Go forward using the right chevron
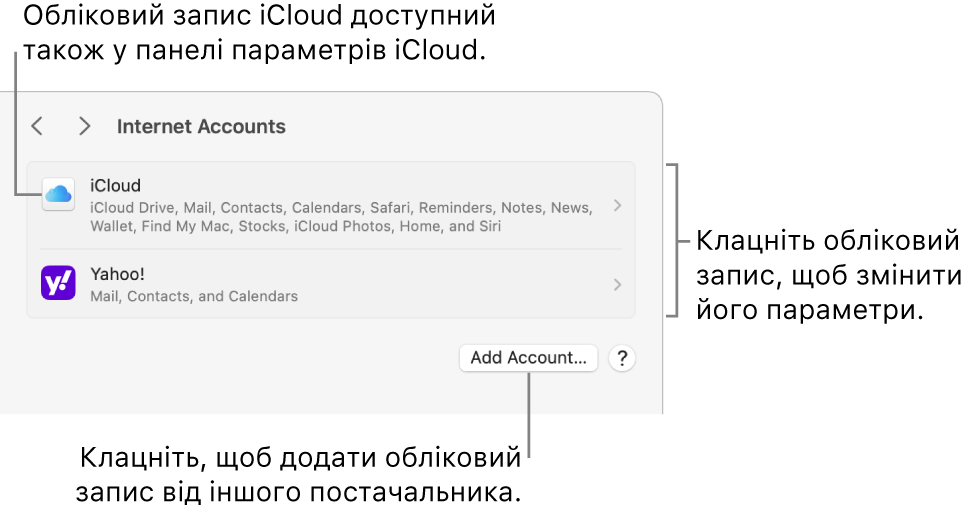Screen dimensions: 968x513 click(x=85, y=127)
